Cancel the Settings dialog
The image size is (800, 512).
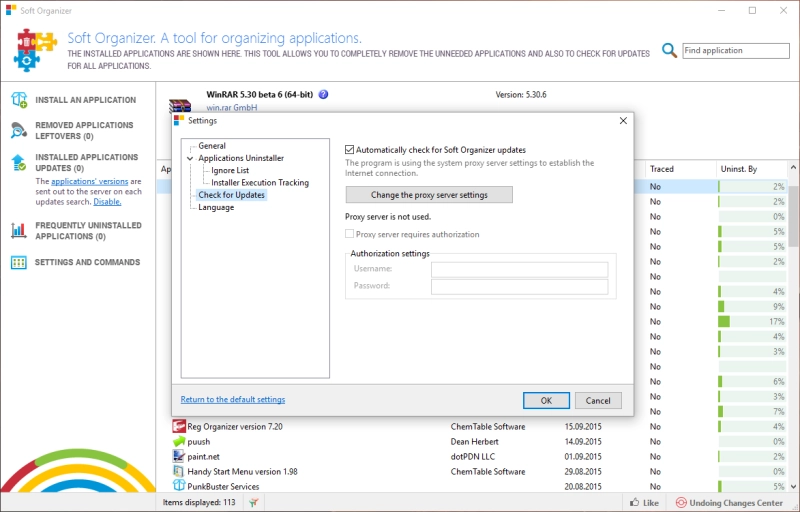(598, 401)
